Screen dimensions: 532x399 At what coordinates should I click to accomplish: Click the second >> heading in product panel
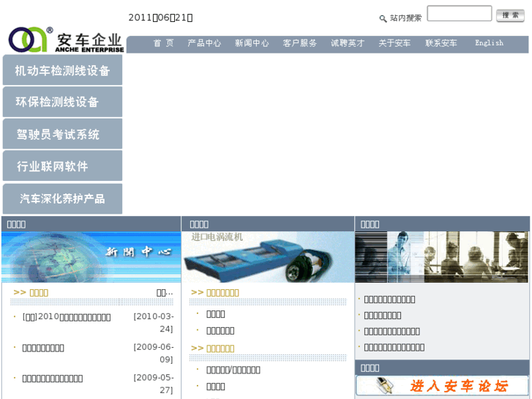pos(212,348)
